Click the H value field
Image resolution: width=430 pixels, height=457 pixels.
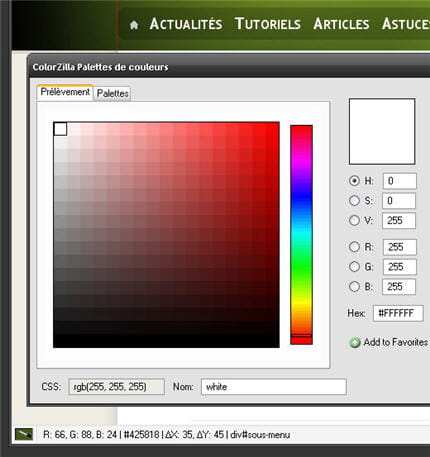click(399, 181)
